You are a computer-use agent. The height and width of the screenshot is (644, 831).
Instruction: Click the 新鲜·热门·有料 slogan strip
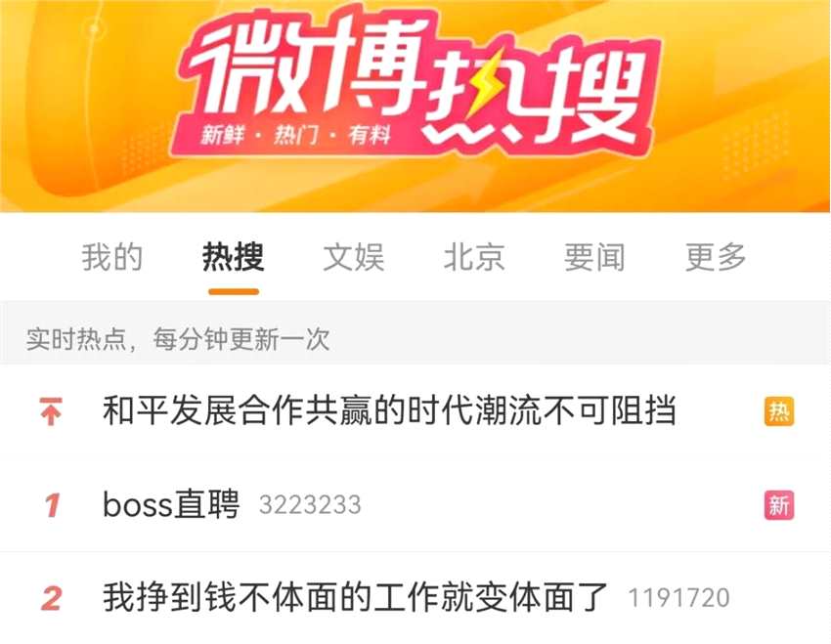click(x=295, y=136)
